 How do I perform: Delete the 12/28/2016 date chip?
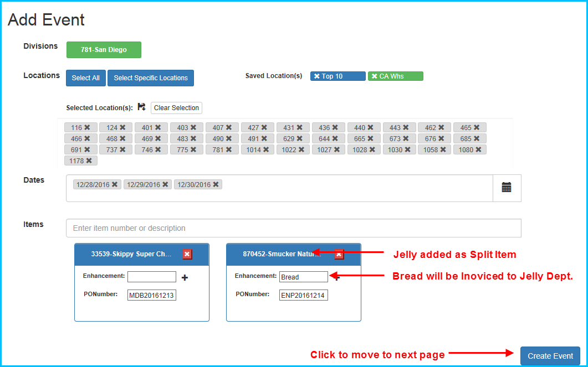(114, 184)
